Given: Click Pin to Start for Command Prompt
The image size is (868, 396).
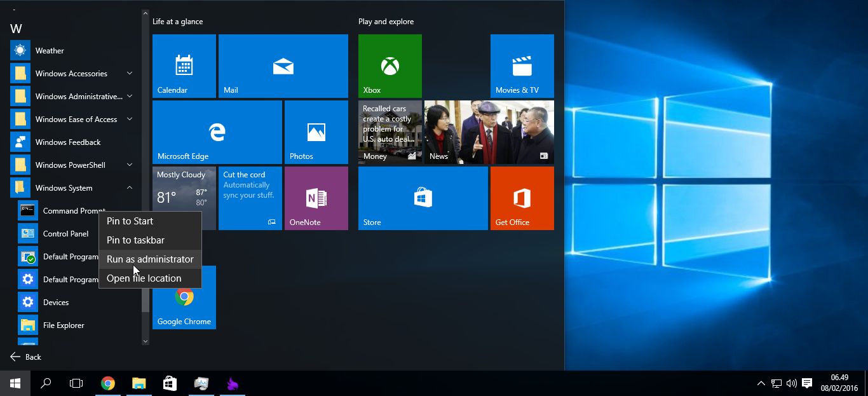Looking at the screenshot, I should pos(130,221).
